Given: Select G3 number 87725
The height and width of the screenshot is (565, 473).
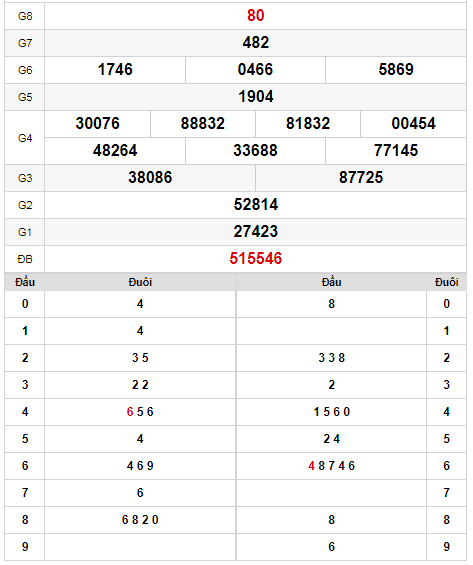Looking at the screenshot, I should pos(361,178).
